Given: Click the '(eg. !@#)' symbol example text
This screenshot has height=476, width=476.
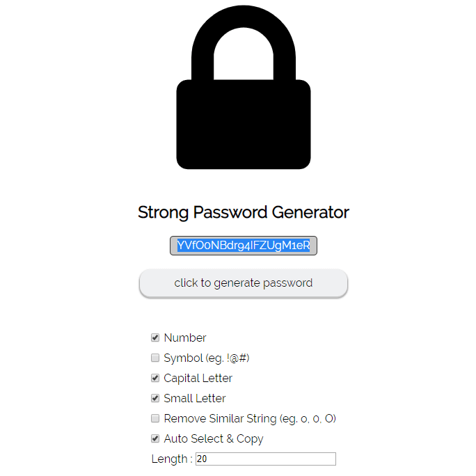Looking at the screenshot, I should point(228,358).
